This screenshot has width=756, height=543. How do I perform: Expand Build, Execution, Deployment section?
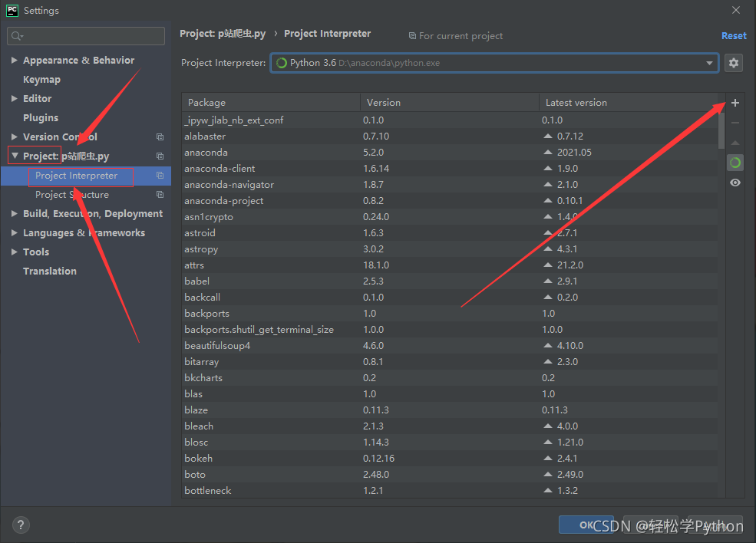pos(14,213)
